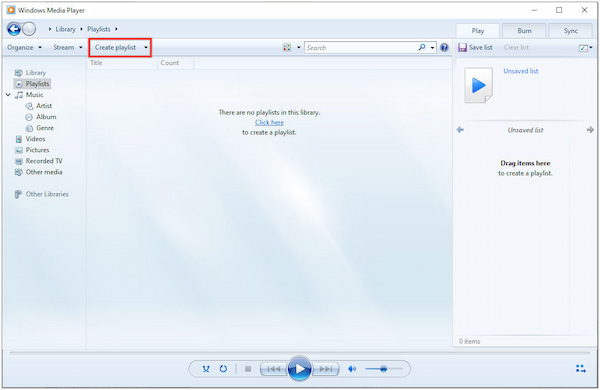Click the volume slider knob
Image resolution: width=600 pixels, height=390 pixels.
[x=383, y=369]
